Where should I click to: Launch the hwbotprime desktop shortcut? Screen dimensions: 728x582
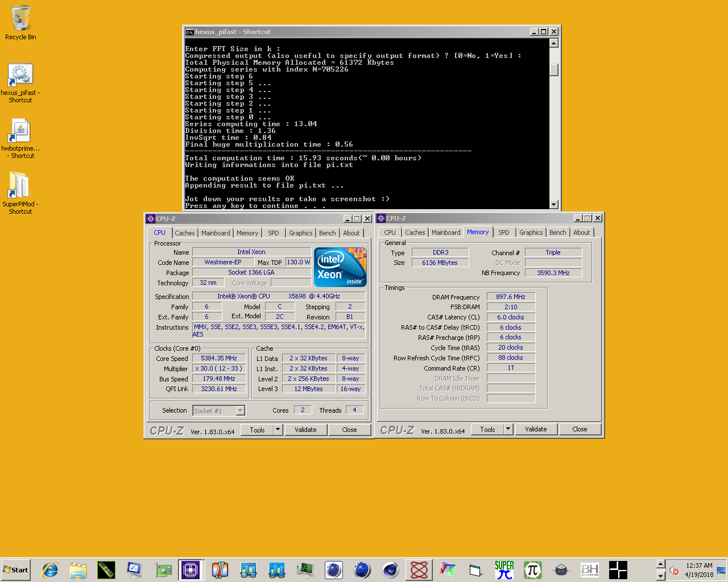[x=20, y=139]
